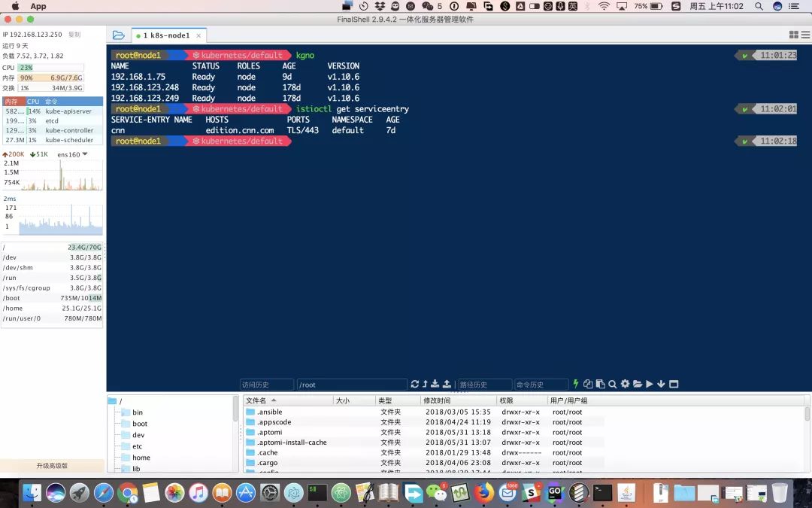
Task: Open the GoLand icon in the dock
Action: coord(555,492)
